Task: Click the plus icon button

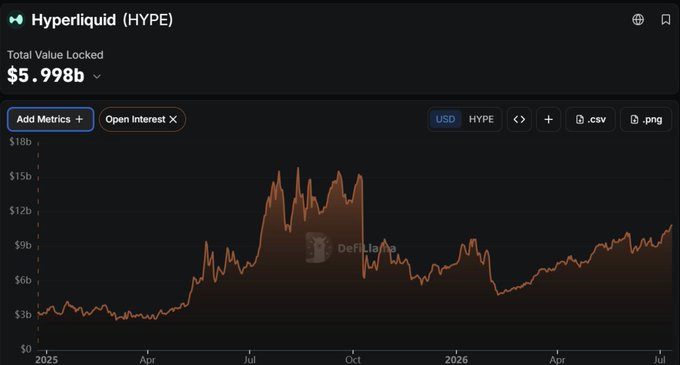Action: 548,119
